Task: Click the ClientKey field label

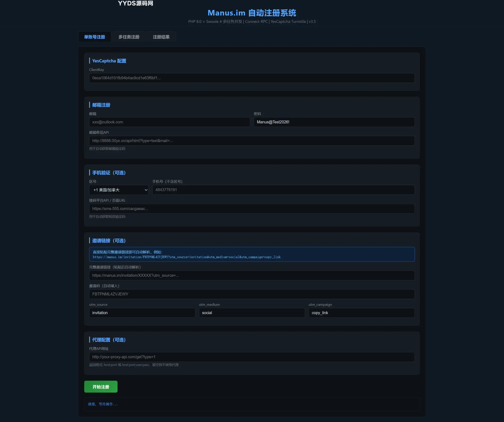Action: click(x=97, y=70)
